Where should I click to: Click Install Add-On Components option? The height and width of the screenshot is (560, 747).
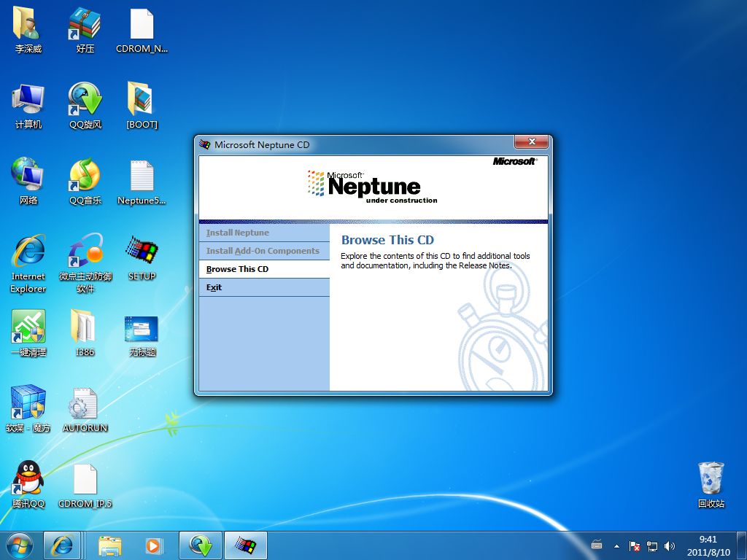[263, 251]
